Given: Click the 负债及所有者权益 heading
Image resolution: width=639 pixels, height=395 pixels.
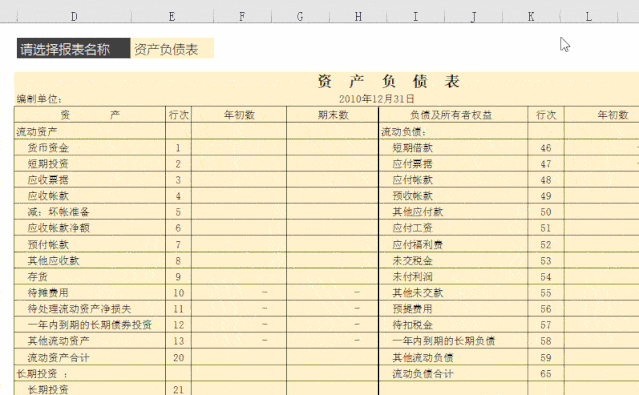Looking at the screenshot, I should 453,115.
